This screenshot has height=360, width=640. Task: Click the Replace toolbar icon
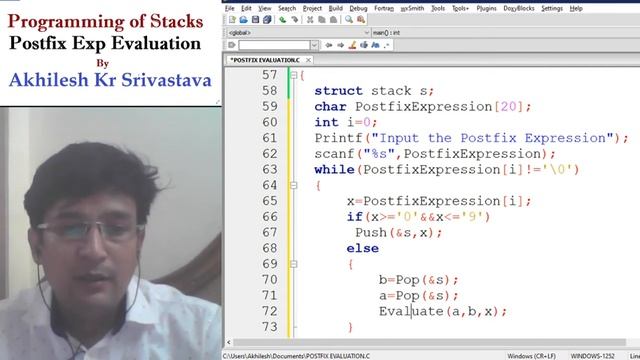coord(361,20)
